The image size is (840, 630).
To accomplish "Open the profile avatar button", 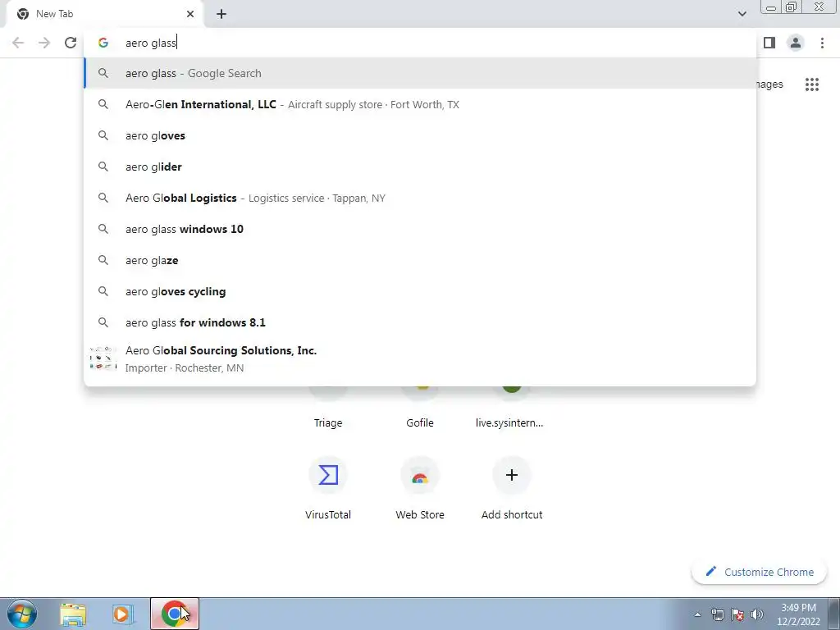I will [796, 43].
